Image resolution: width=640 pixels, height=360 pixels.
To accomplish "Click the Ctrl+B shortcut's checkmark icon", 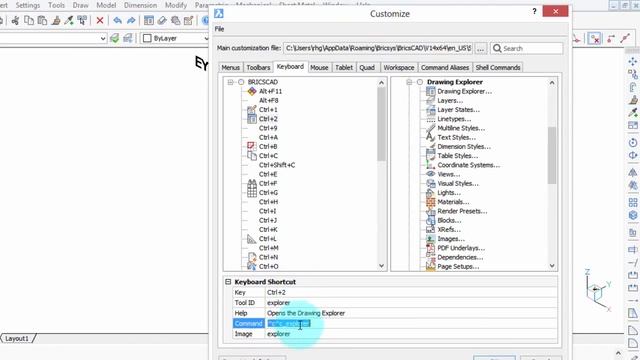I will click(251, 146).
